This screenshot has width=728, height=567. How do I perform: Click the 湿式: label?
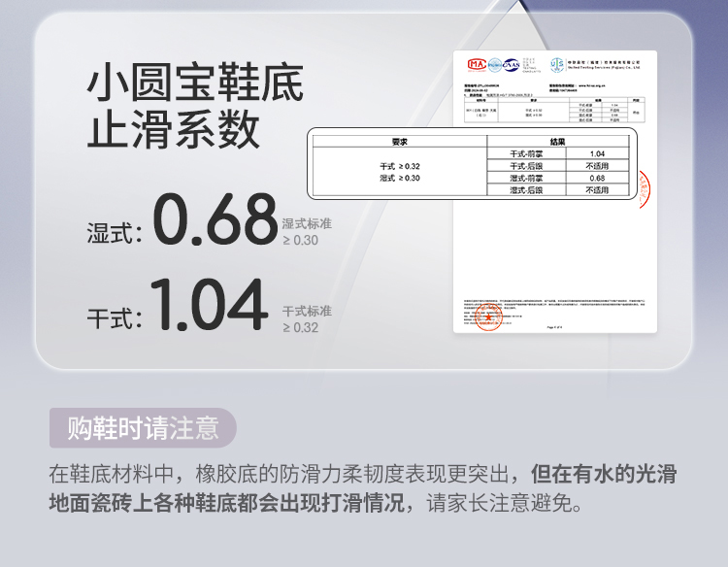(115, 233)
